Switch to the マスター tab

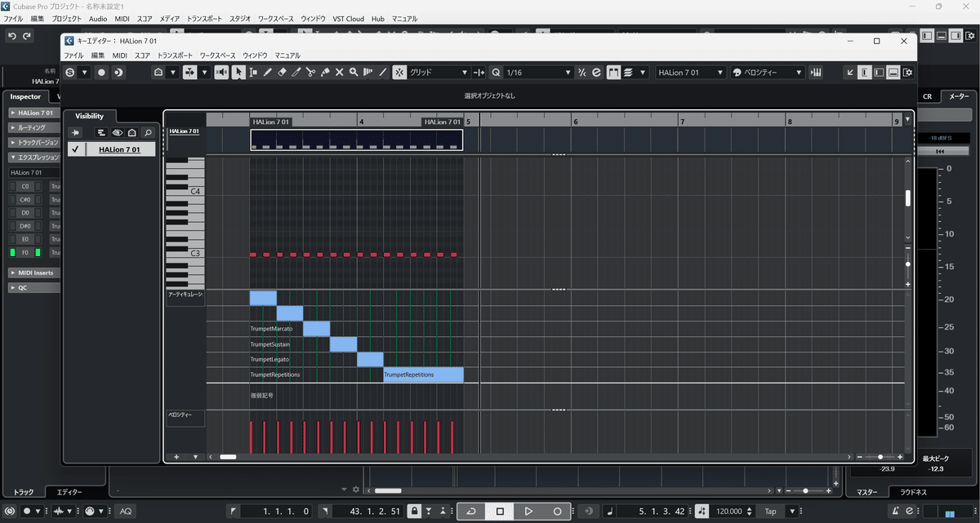tap(866, 492)
